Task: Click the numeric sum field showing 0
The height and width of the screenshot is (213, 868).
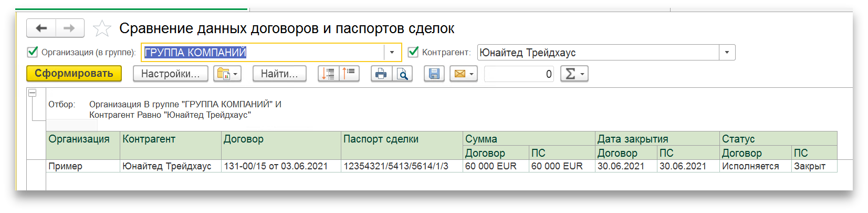Action: pos(519,74)
